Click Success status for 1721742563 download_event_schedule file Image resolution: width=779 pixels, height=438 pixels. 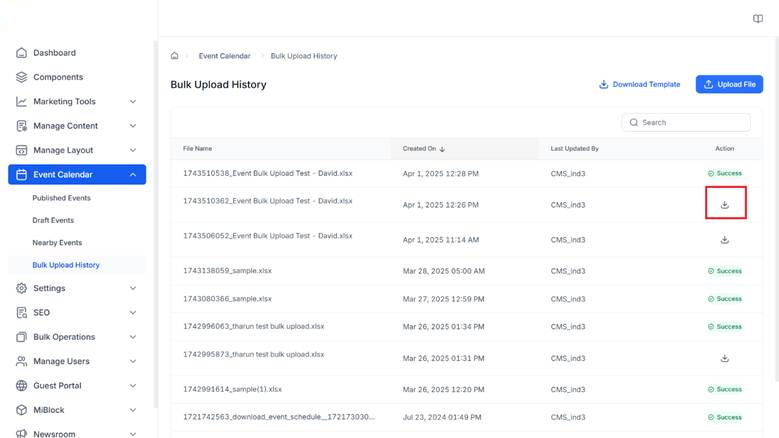(725, 417)
